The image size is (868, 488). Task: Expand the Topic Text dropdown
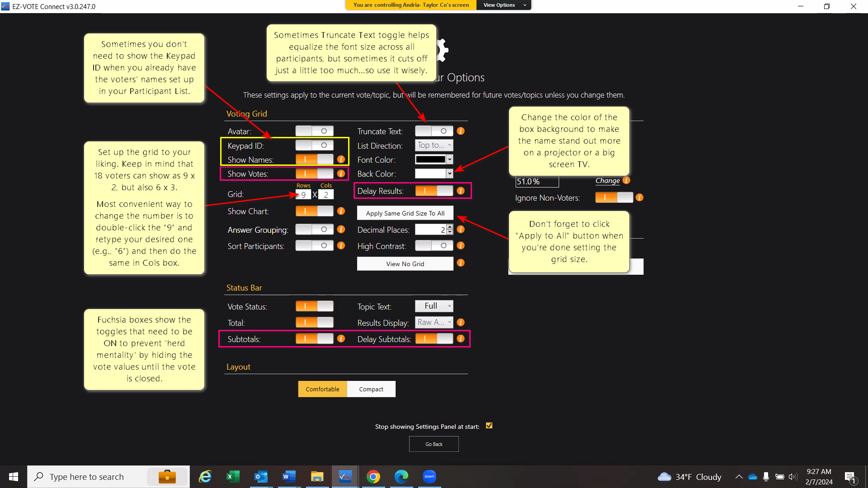(x=434, y=306)
